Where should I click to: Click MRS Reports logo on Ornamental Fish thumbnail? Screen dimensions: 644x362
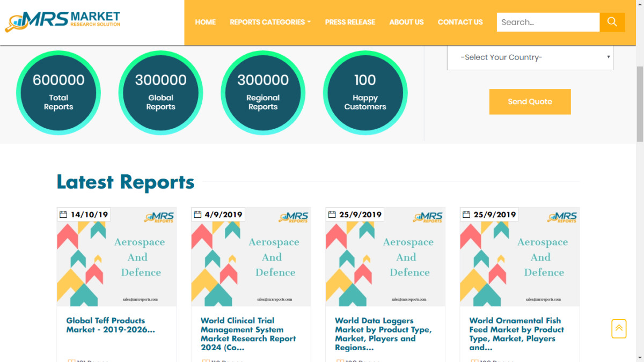562,217
